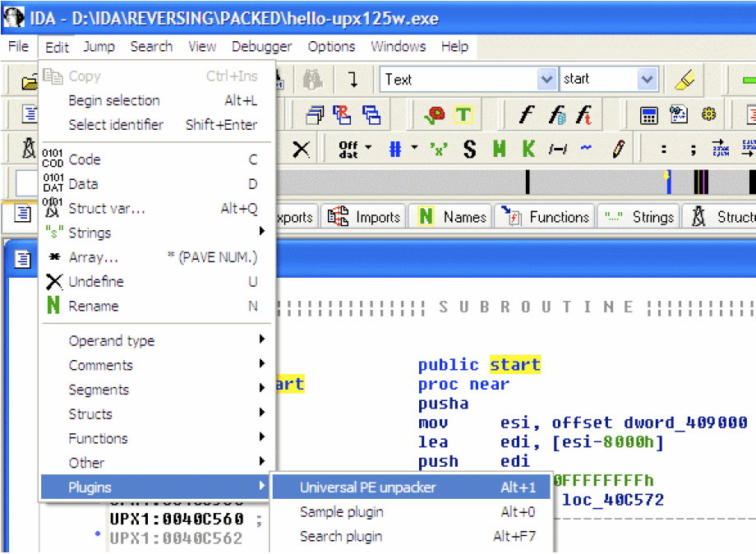Open the File menu
The height and width of the screenshot is (554, 756).
pyautogui.click(x=19, y=46)
